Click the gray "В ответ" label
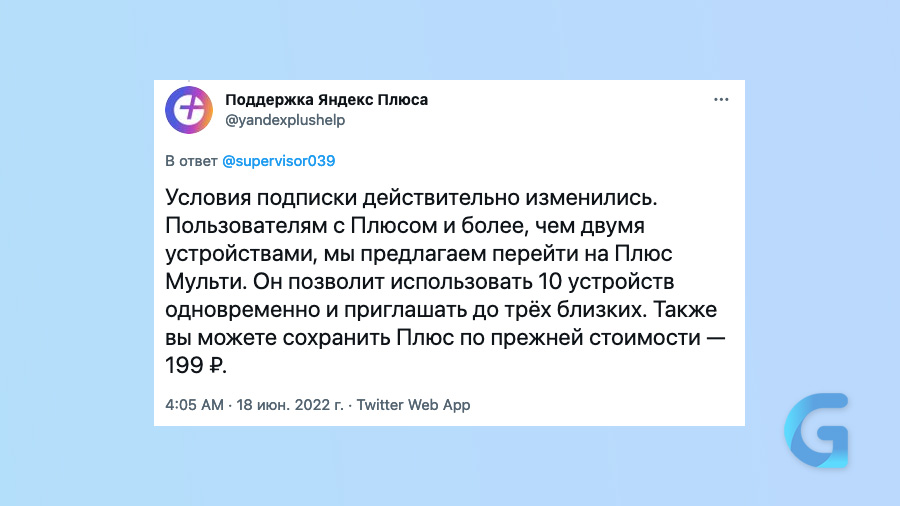 (191, 161)
